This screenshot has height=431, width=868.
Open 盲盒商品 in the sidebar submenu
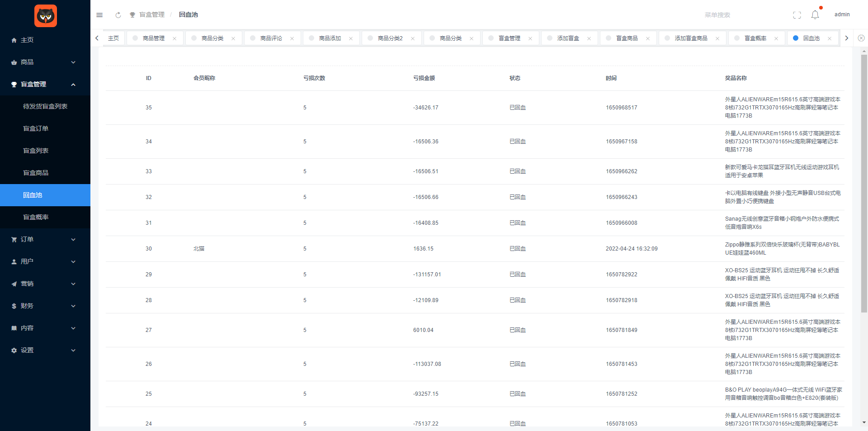pos(45,173)
